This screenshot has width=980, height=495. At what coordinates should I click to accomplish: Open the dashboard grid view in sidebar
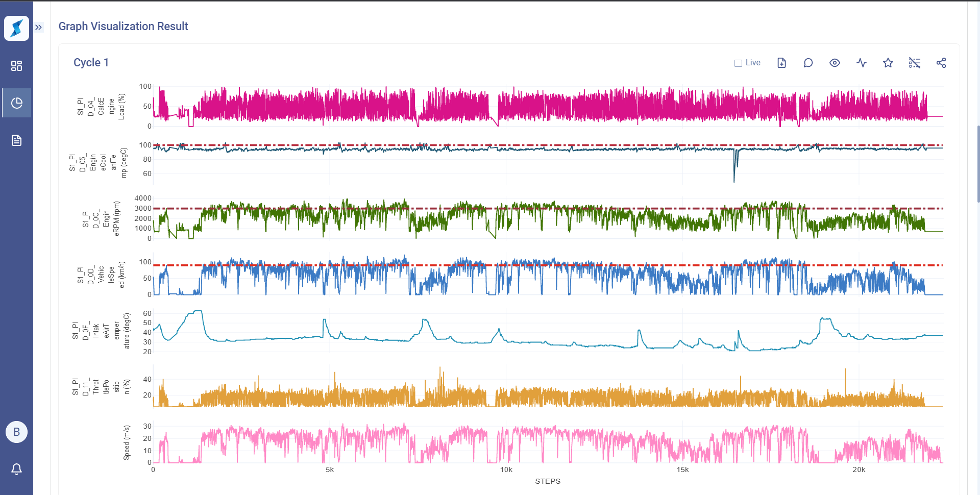[x=16, y=66]
